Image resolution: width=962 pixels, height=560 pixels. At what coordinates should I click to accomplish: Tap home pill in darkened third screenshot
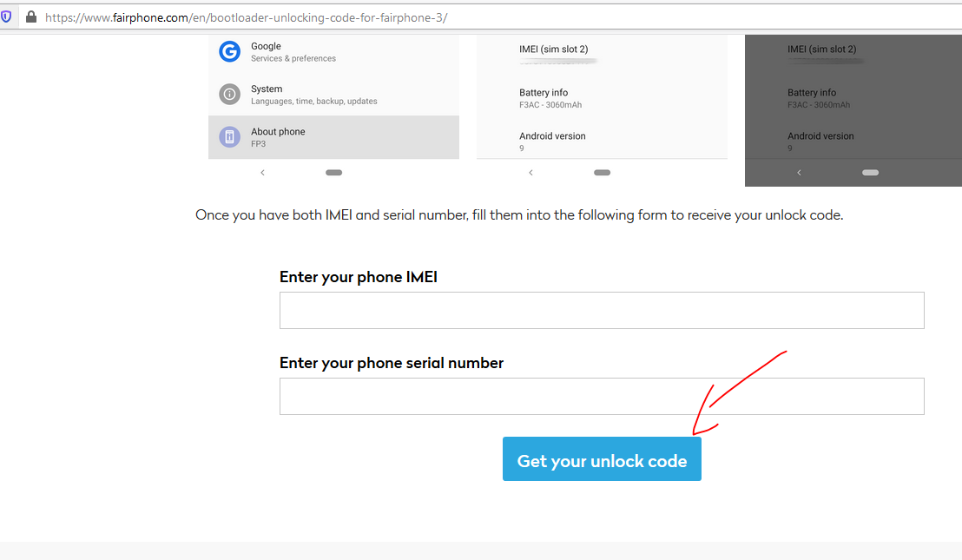[x=870, y=173]
